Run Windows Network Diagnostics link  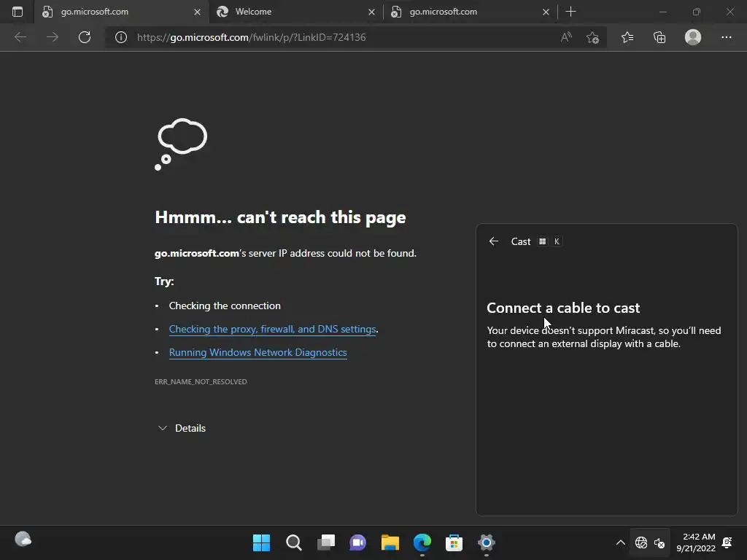(258, 352)
